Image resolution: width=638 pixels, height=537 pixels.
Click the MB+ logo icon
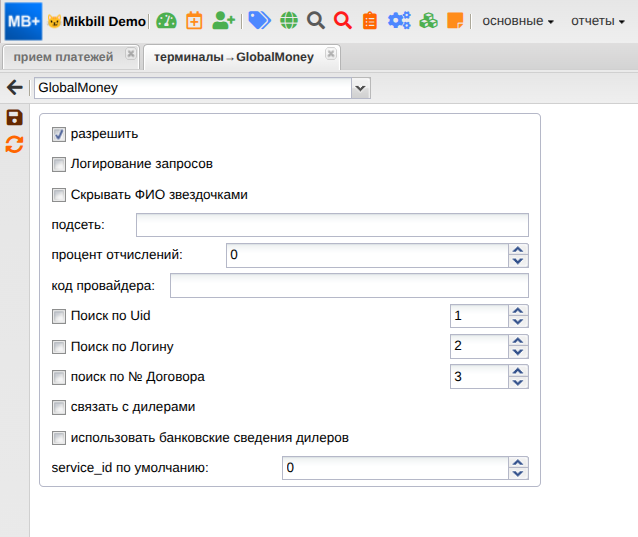pyautogui.click(x=23, y=21)
